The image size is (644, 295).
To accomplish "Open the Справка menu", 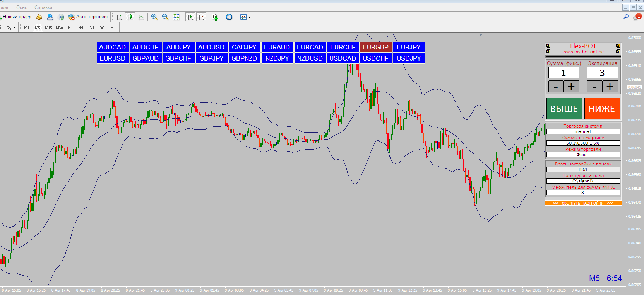I will (43, 7).
